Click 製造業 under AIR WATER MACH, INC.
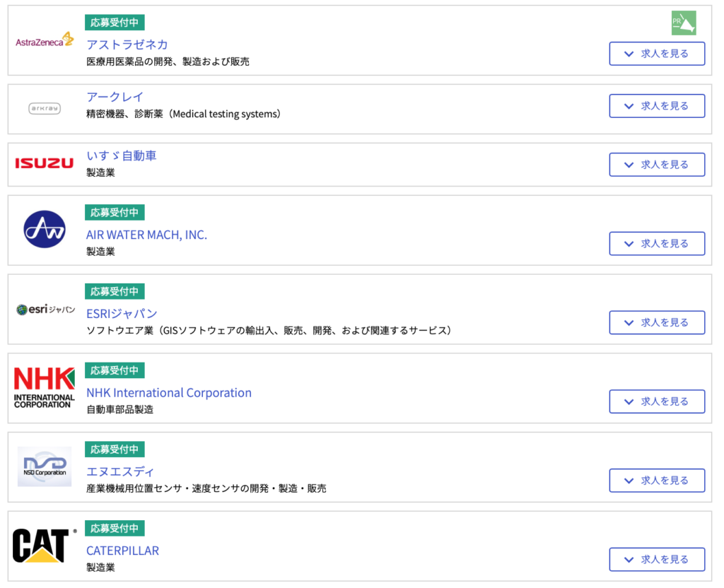 100,252
